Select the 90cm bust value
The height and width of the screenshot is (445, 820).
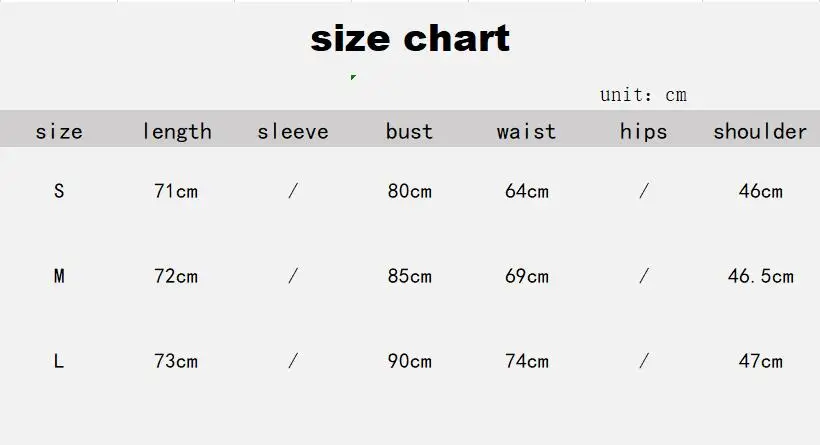[x=409, y=360]
